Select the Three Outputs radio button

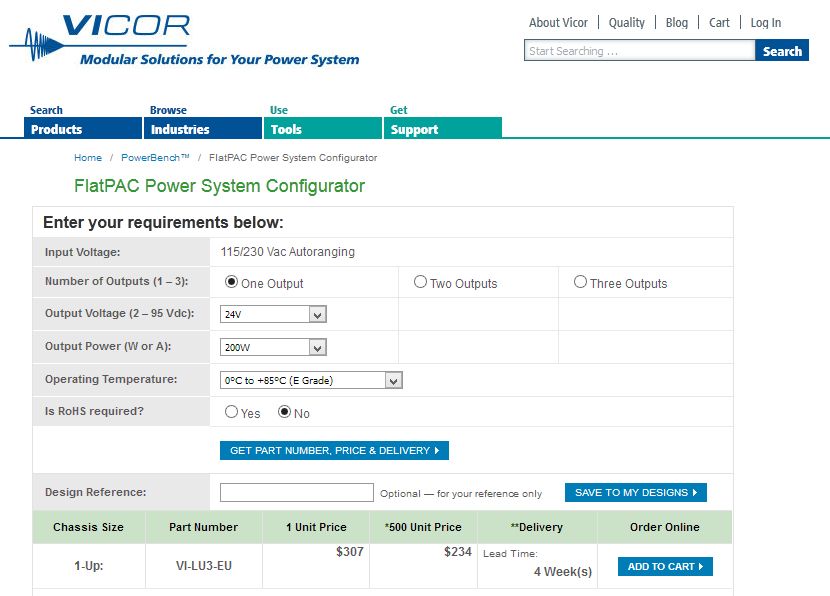coord(580,282)
